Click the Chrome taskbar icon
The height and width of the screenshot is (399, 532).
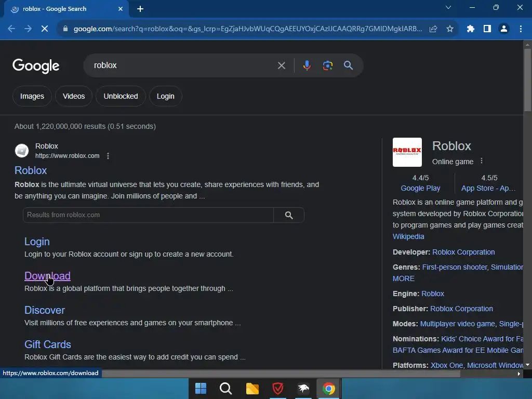coord(328,388)
